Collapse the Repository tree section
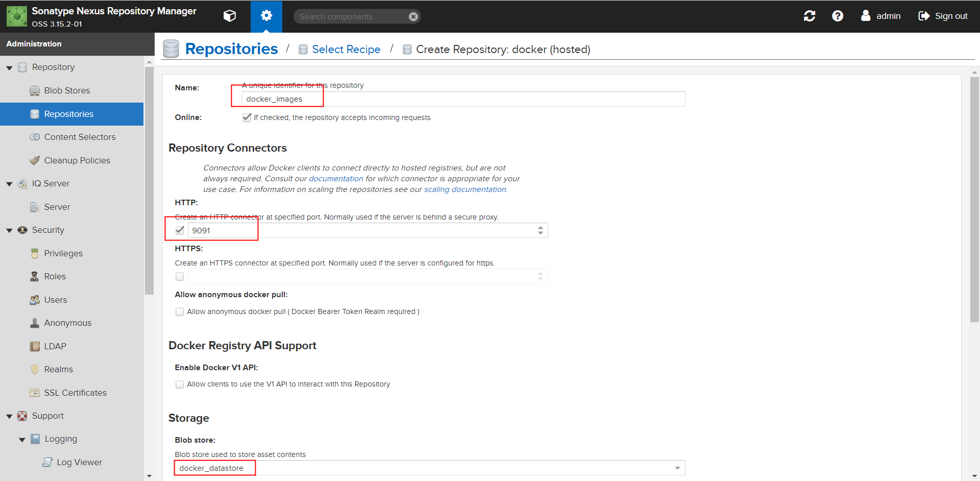 tap(9, 67)
